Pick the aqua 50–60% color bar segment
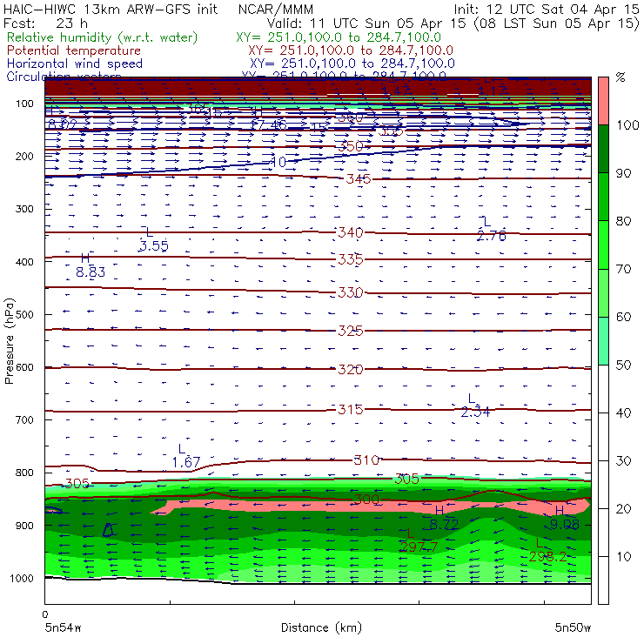This screenshot has width=644, height=644. point(603,341)
